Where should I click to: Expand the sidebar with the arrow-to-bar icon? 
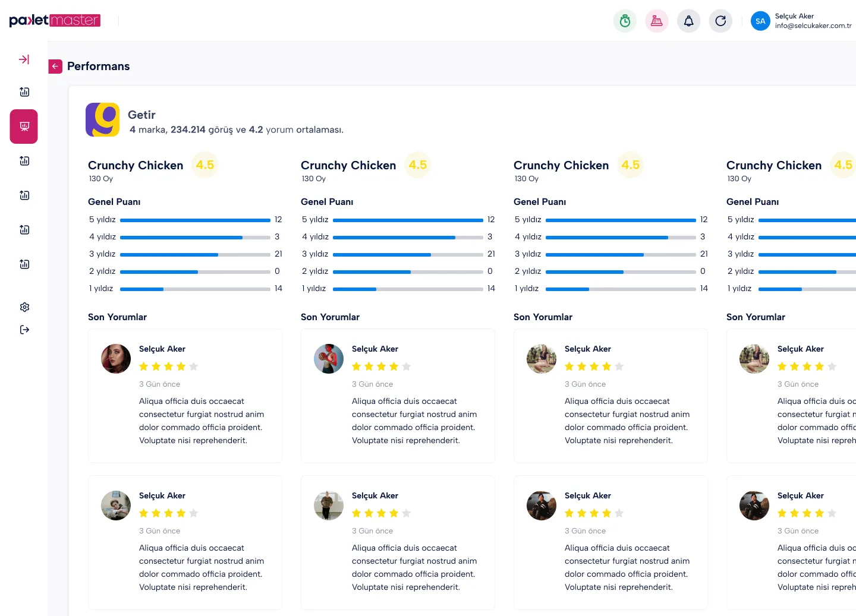pos(24,59)
